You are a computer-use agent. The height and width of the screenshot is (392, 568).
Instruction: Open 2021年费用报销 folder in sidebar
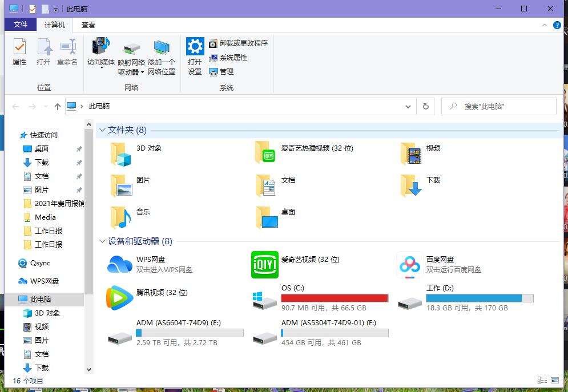(x=53, y=204)
